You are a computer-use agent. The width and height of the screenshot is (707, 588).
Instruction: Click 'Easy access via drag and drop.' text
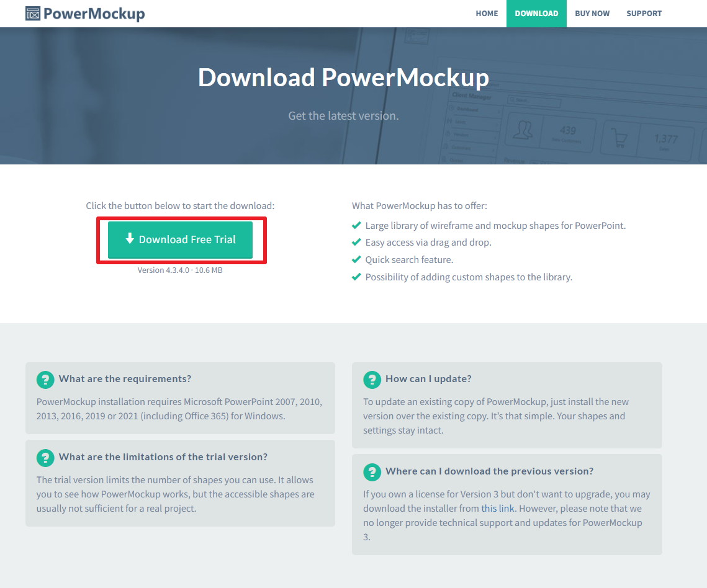428,243
